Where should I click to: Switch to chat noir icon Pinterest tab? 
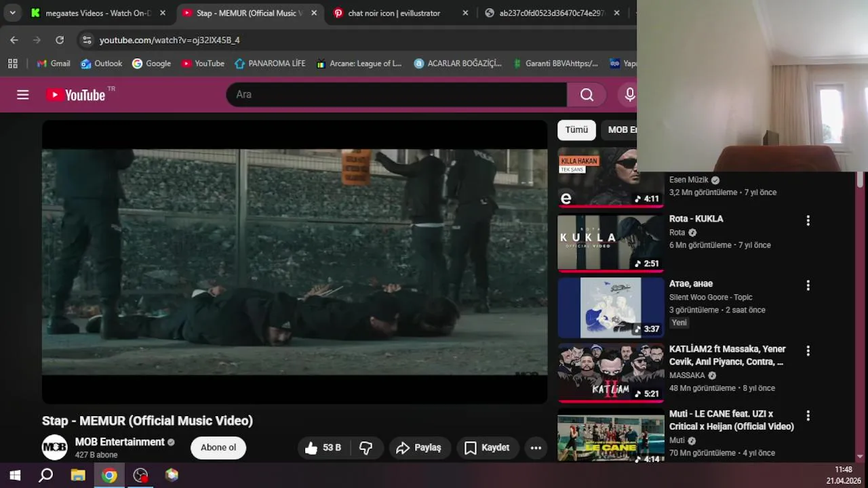click(400, 13)
